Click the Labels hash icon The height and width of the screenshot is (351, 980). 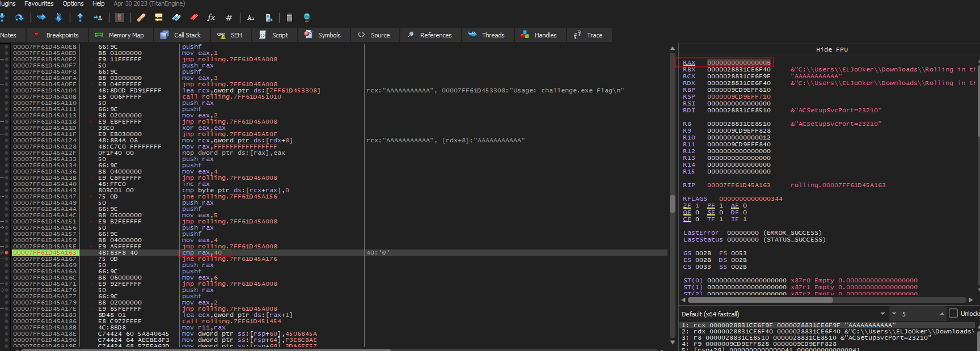229,18
